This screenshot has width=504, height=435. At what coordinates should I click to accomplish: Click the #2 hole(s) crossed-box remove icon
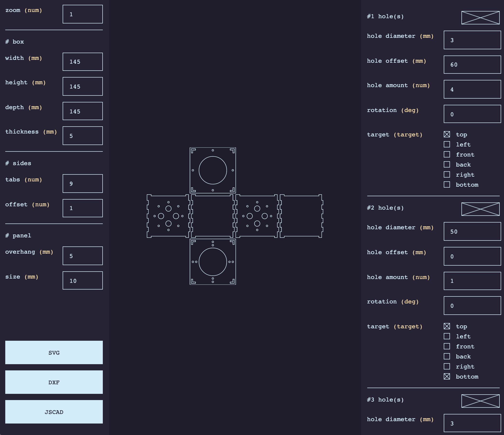coord(480,209)
